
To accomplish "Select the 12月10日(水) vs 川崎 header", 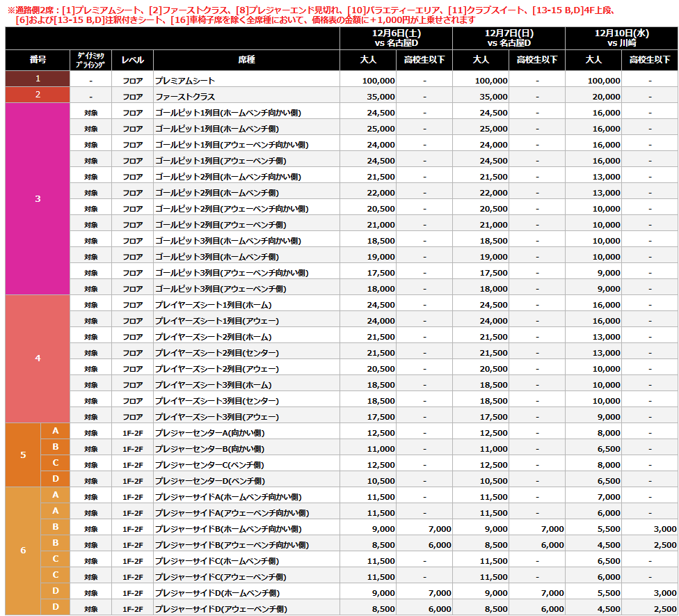I will pyautogui.click(x=621, y=38).
